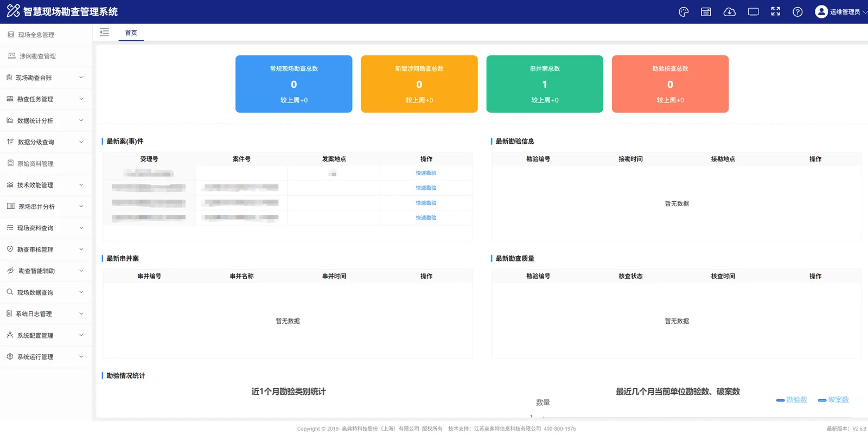
Task: Open 勘查智能辅助 menu label
Action: [37, 271]
